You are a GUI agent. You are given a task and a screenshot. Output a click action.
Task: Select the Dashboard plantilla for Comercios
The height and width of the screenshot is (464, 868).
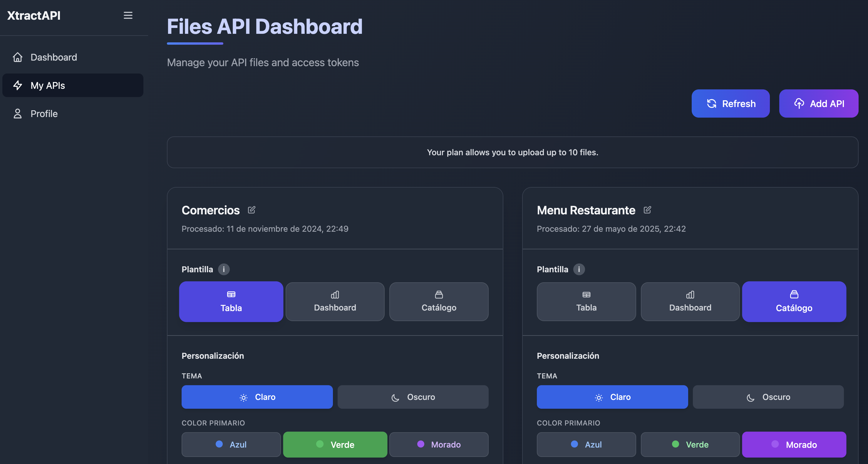(335, 301)
